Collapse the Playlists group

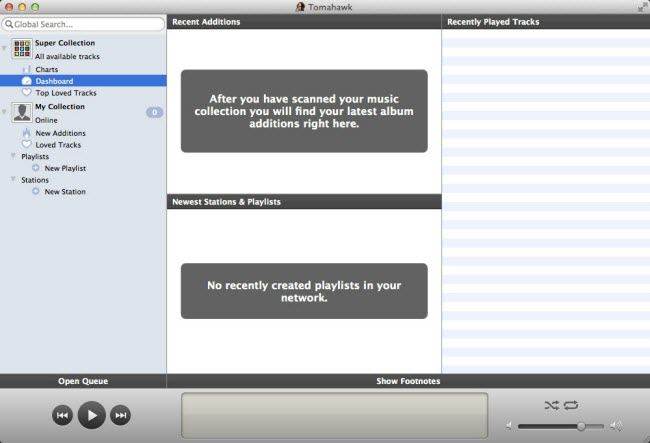[x=13, y=156]
